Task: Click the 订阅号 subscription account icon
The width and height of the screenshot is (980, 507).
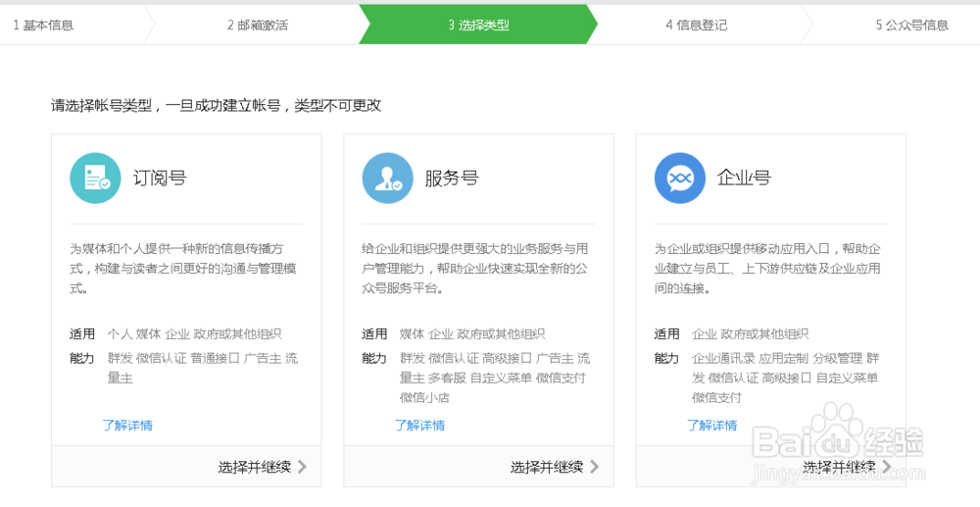Action: [95, 178]
